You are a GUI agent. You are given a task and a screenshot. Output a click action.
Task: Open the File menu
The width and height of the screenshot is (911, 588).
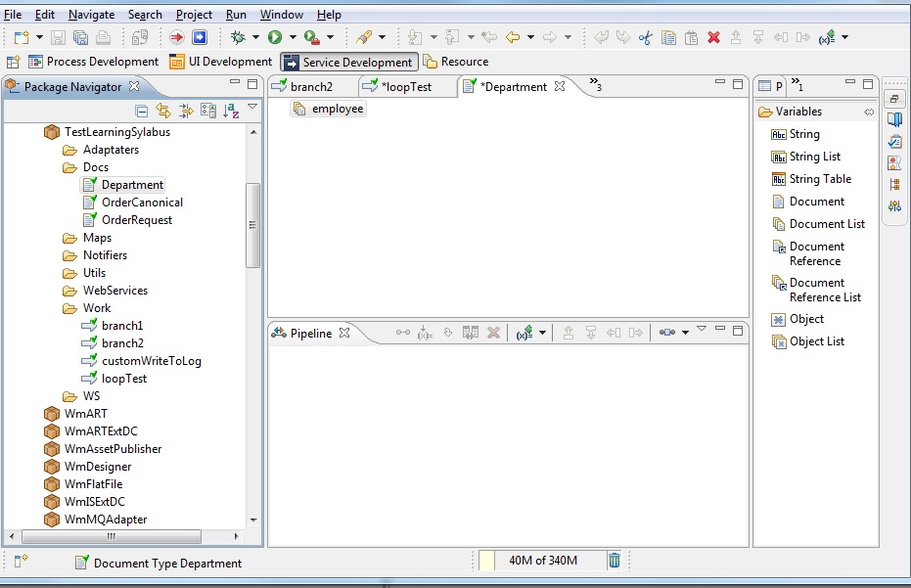(13, 15)
